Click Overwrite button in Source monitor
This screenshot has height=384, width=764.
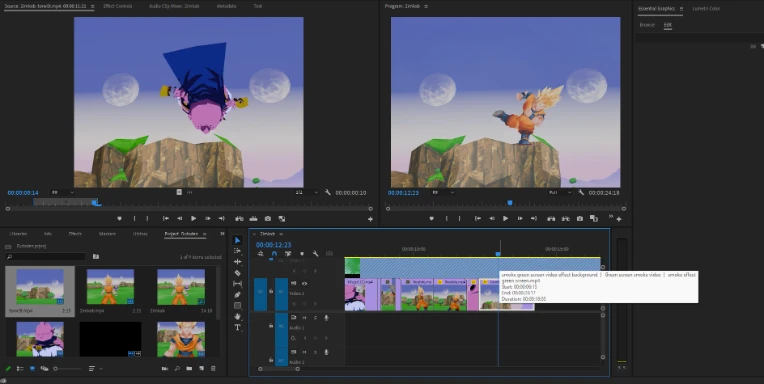[x=253, y=219]
